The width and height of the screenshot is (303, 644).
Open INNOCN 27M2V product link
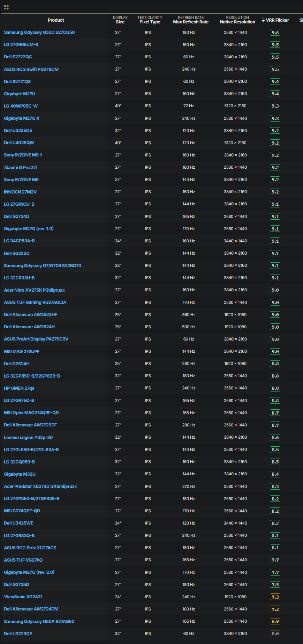pyautogui.click(x=20, y=192)
